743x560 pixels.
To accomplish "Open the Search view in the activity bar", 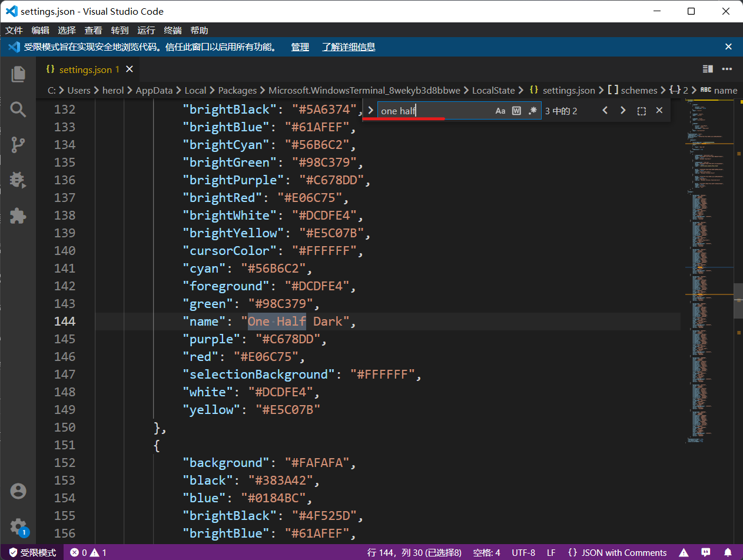I will (18, 109).
